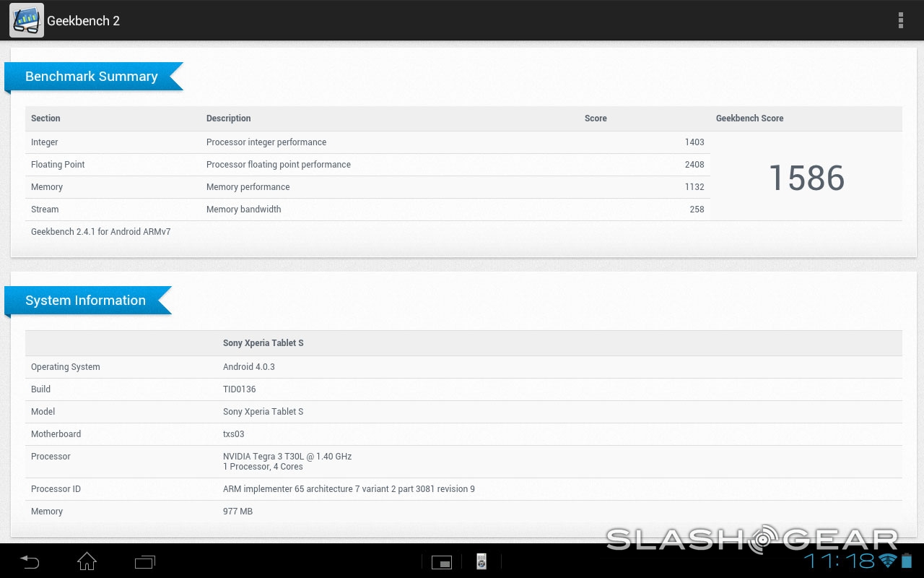924x578 pixels.
Task: Select the Benchmark Summary section header
Action: (x=92, y=77)
